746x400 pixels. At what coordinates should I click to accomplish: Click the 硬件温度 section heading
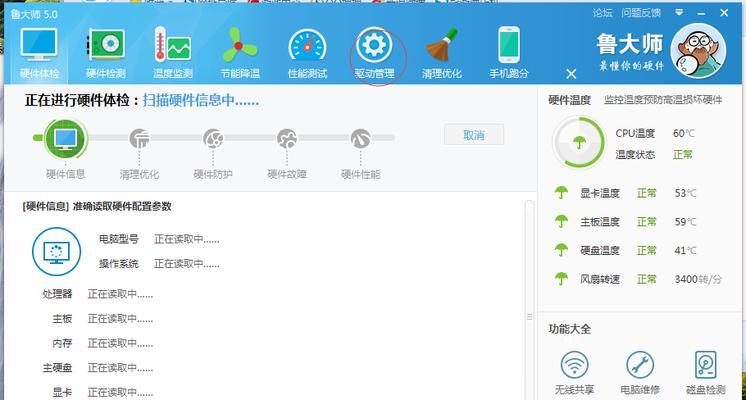tap(569, 100)
